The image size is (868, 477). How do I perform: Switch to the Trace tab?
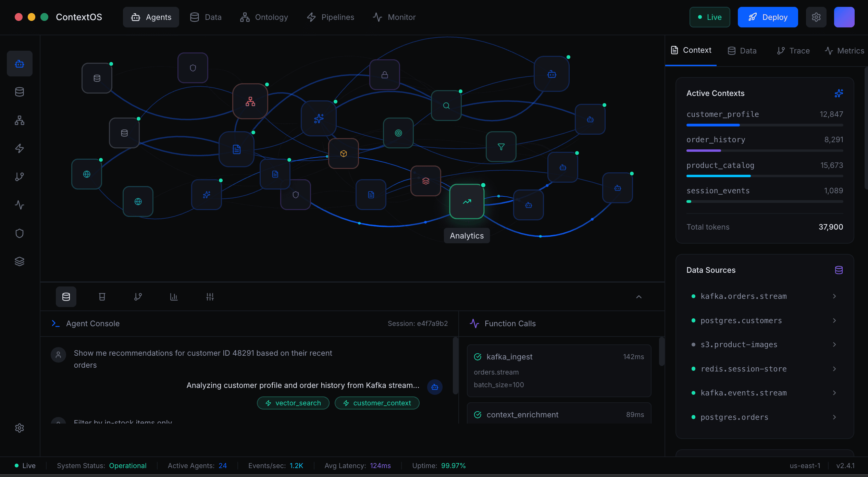pyautogui.click(x=793, y=50)
